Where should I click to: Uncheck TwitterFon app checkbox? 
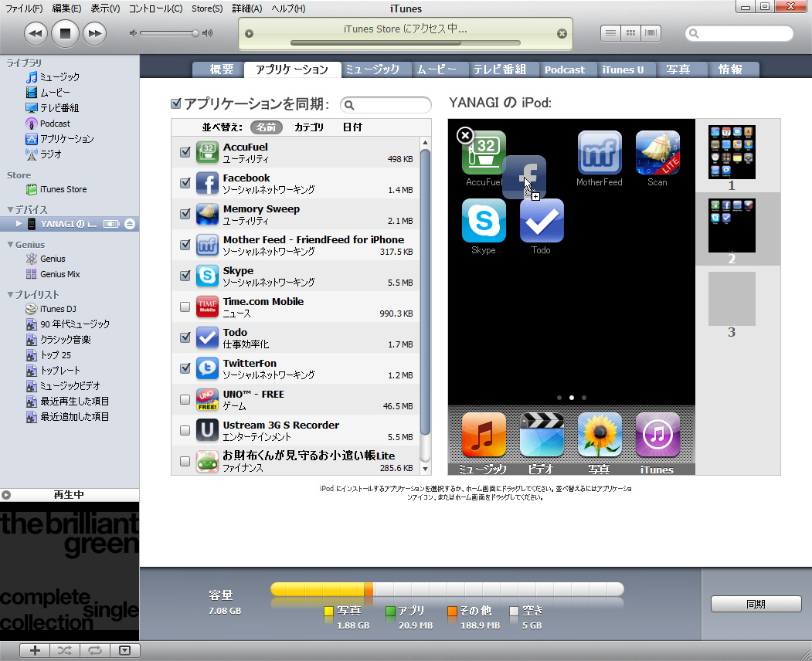click(185, 368)
